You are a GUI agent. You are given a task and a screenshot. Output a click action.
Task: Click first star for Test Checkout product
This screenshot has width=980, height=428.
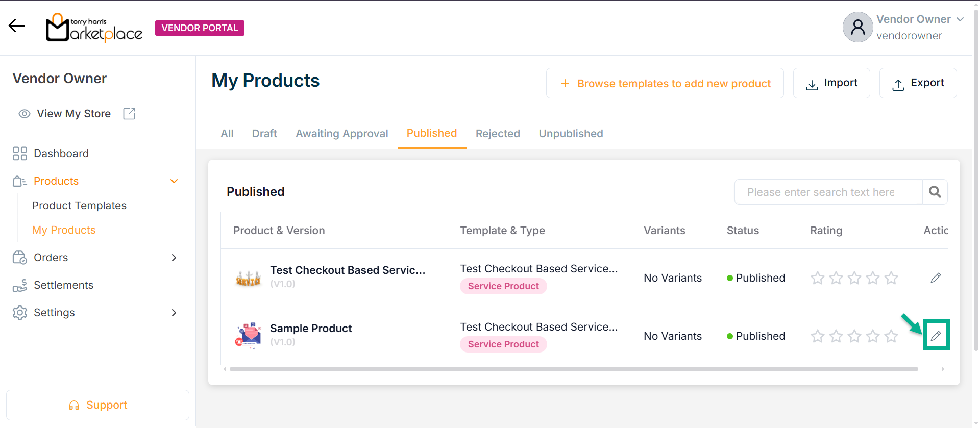(818, 278)
